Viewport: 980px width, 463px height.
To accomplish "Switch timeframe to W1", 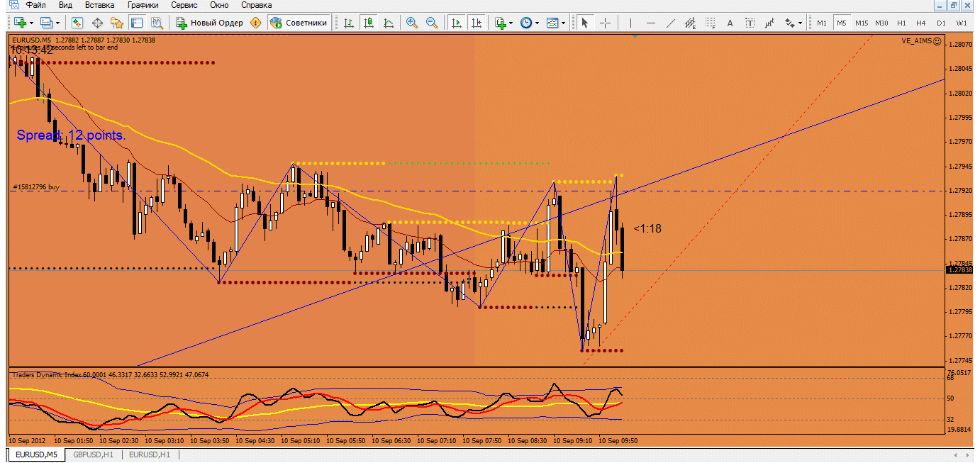I will [x=962, y=23].
